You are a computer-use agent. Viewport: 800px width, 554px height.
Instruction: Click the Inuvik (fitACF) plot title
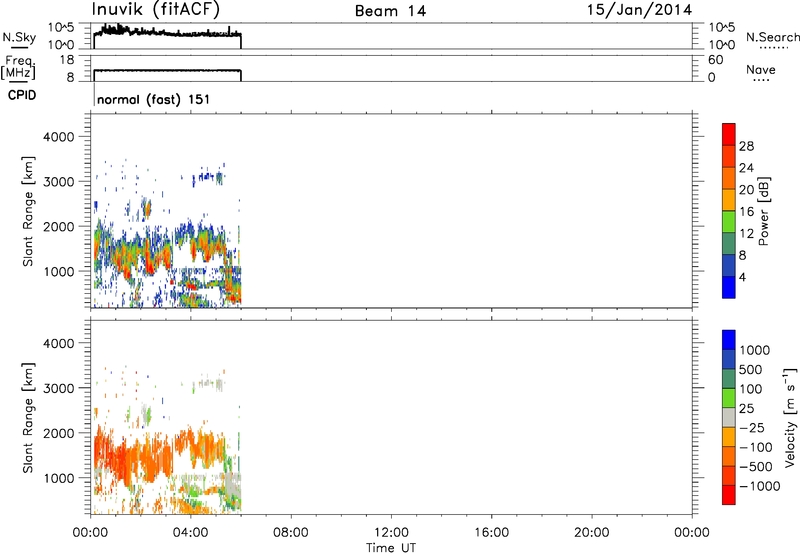point(156,10)
